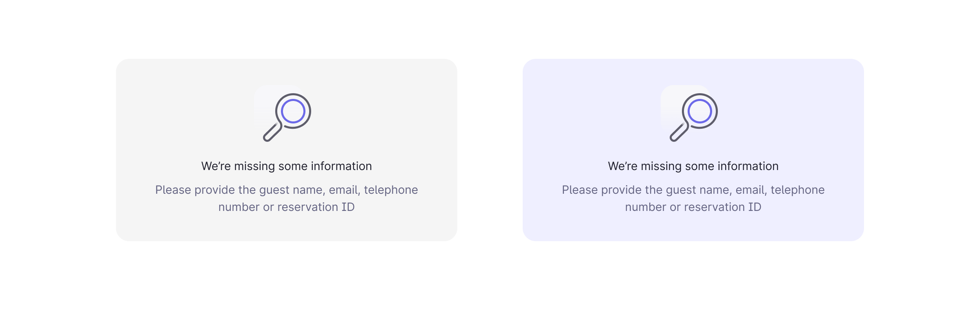The width and height of the screenshot is (980, 327).
Task: Click the blue lens circle in lavender card
Action: point(700,111)
